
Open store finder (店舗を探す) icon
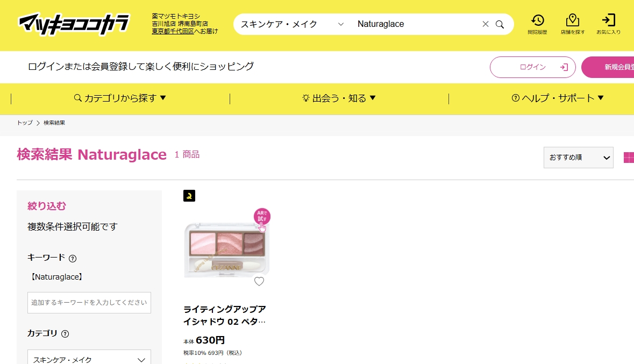click(x=573, y=24)
